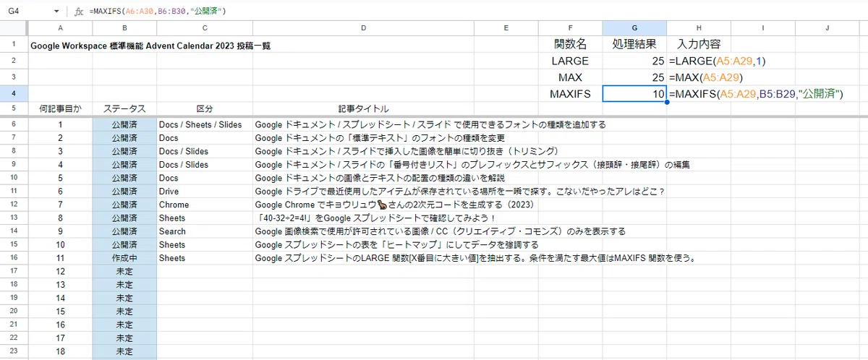Screen dimensions: 868x360
Task: Click the '記事タイトル' column heading
Action: tap(363, 108)
